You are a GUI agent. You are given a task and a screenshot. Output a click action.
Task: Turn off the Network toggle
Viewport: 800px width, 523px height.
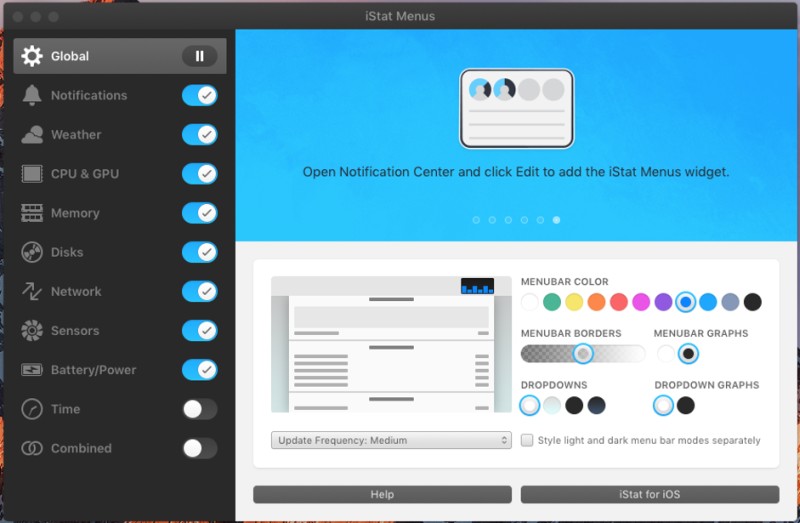(x=199, y=291)
